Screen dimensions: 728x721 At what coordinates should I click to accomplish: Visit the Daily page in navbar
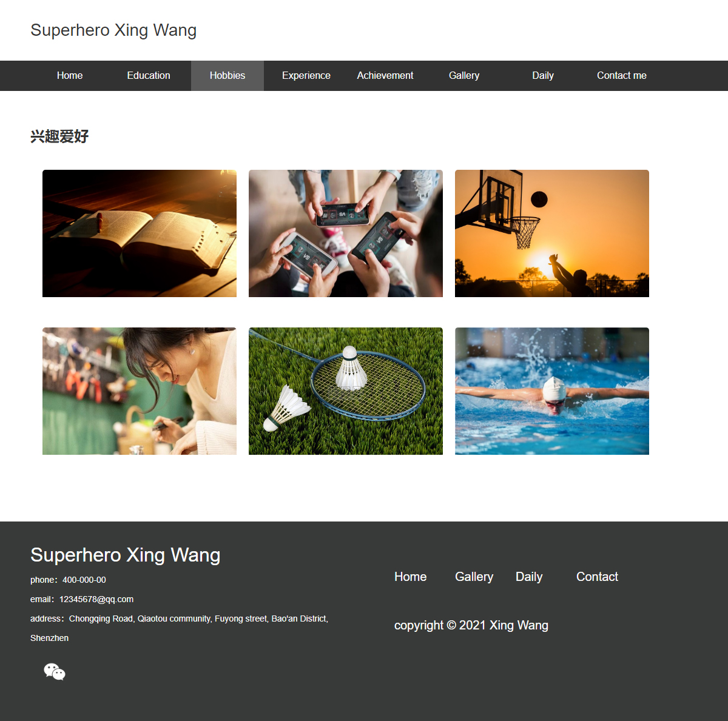click(543, 76)
